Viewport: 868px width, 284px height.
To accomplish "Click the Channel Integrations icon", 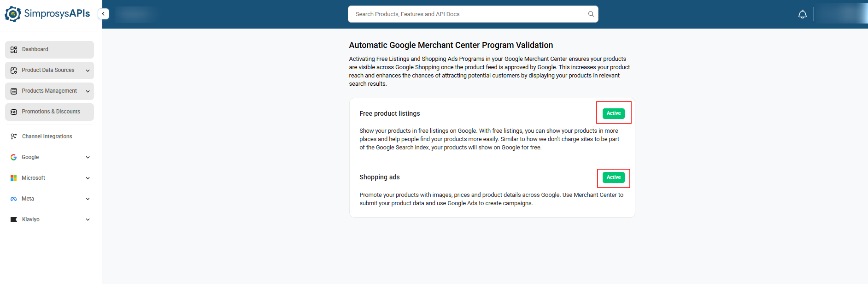I will [14, 136].
